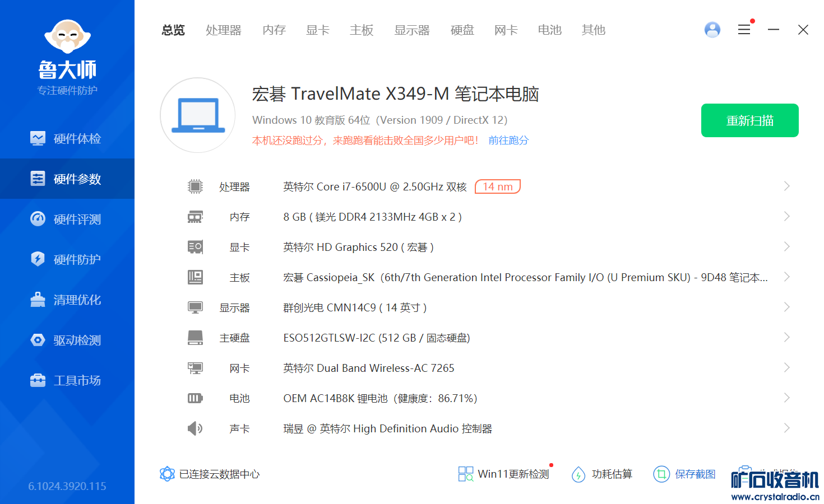The width and height of the screenshot is (824, 504).
Task: Expand the 声卡 row chevron
Action: click(787, 428)
